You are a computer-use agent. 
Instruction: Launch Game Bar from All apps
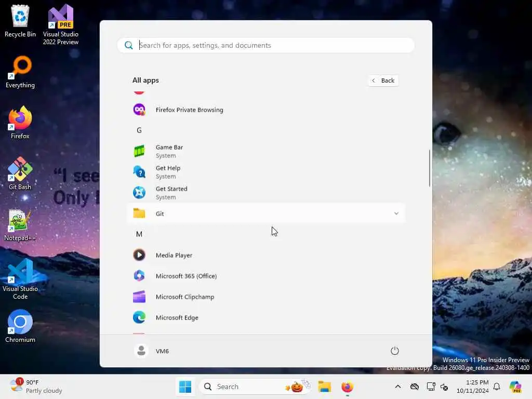[265, 151]
